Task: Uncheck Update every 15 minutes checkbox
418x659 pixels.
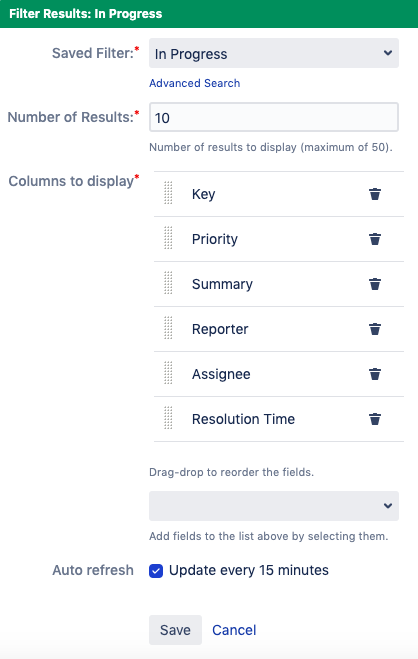Action: point(156,571)
